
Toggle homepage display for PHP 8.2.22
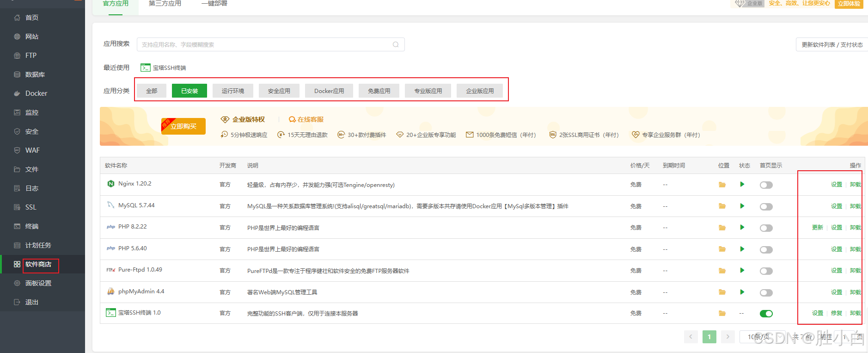pos(766,228)
